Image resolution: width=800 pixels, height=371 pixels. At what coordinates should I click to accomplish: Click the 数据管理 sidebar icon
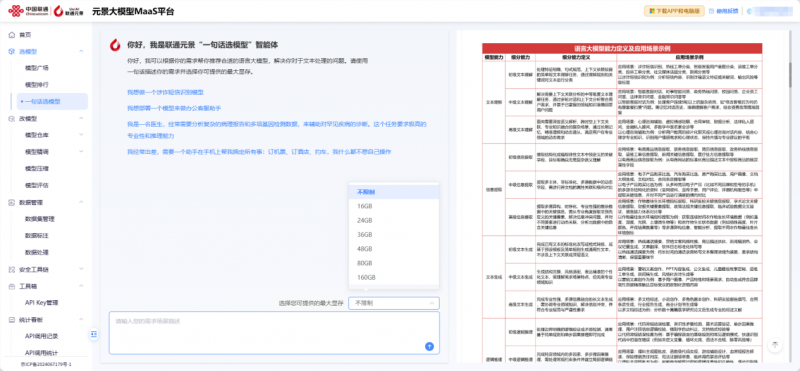point(12,203)
